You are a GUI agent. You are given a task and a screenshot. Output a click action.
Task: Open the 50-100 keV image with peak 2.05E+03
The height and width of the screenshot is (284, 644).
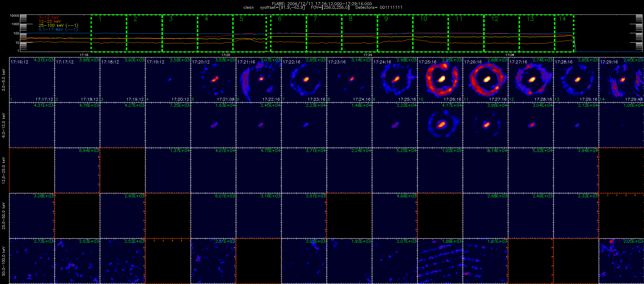point(621,261)
